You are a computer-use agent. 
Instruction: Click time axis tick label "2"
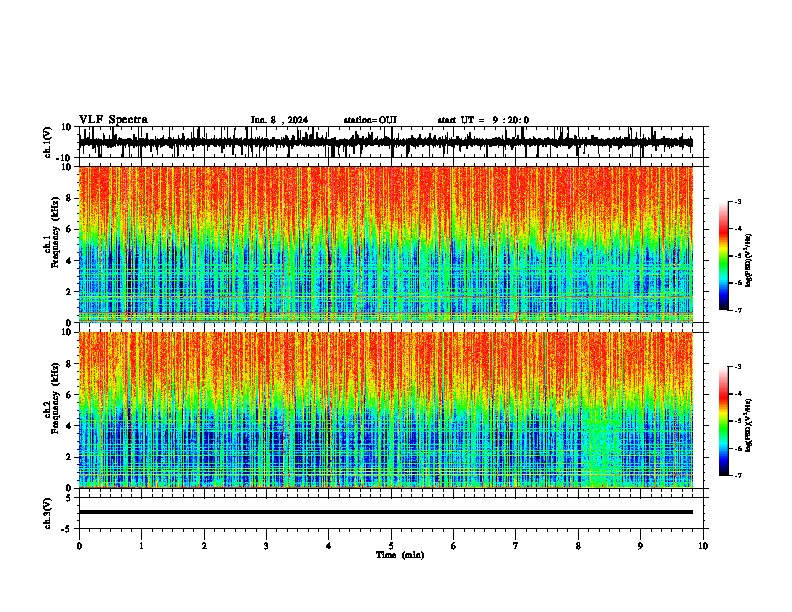204,546
